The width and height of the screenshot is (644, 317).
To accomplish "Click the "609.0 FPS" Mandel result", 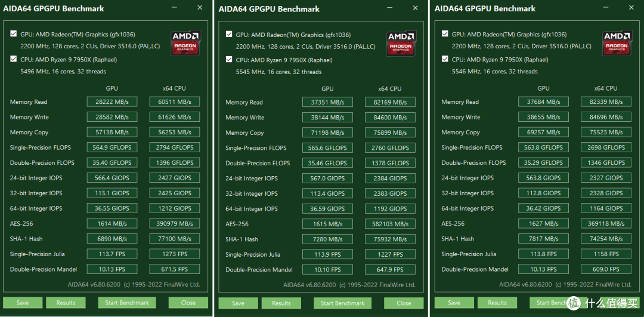I will click(606, 269).
